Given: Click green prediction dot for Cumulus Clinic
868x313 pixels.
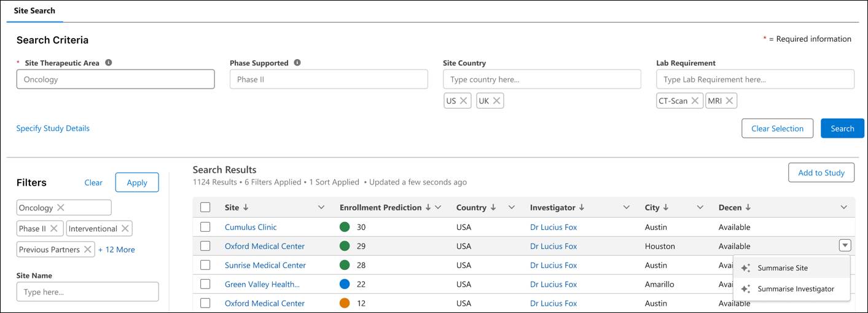Looking at the screenshot, I should tap(345, 227).
